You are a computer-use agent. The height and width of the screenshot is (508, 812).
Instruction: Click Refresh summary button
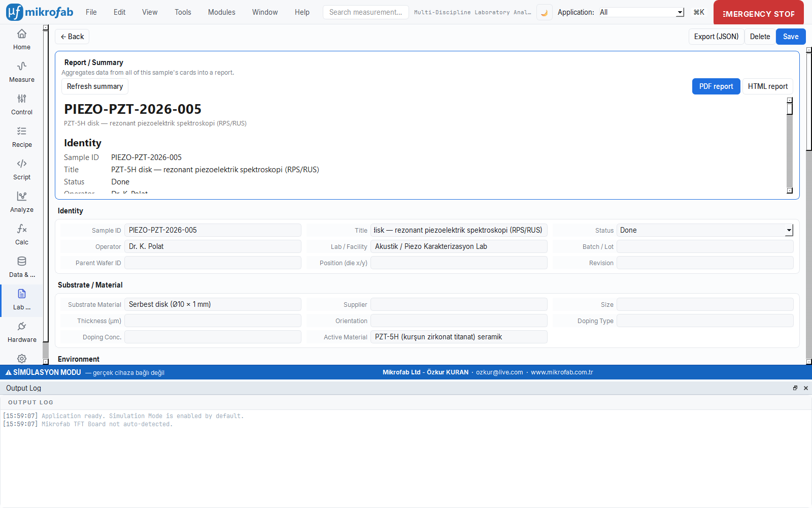pyautogui.click(x=95, y=86)
